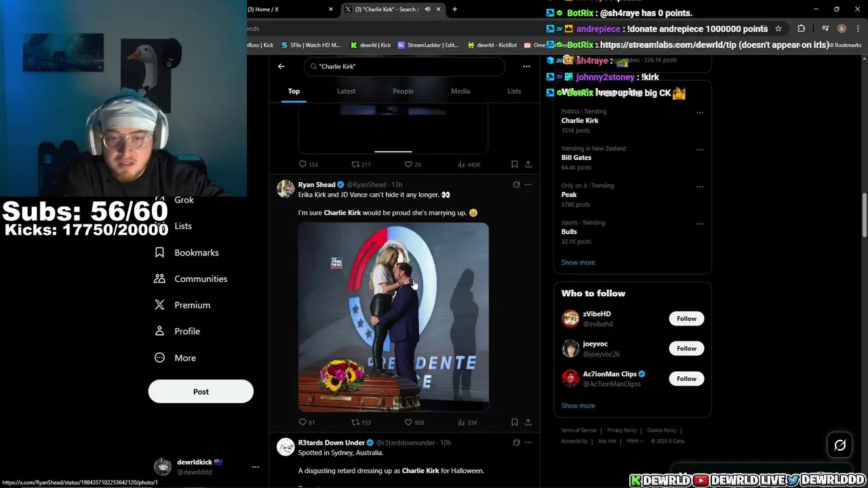Viewport: 868px width, 488px height.
Task: Repost the post with 217 reposts
Action: [x=355, y=164]
